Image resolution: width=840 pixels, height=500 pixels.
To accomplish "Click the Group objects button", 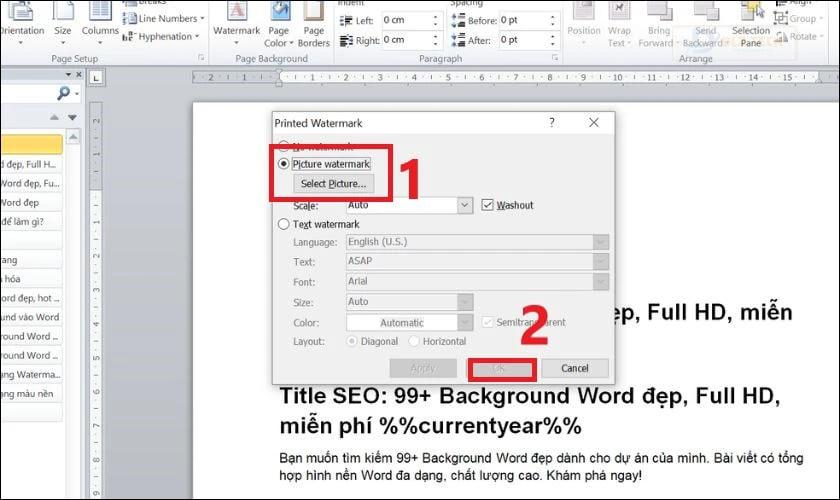I will [x=798, y=19].
